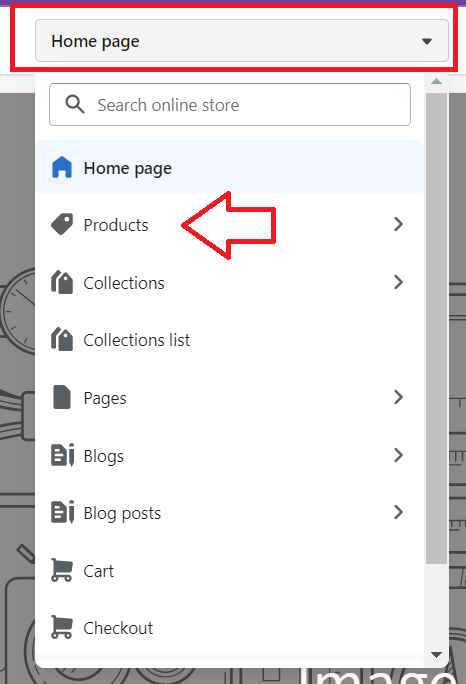This screenshot has width=466, height=684.
Task: Click the Blogs icon
Action: 62,455
